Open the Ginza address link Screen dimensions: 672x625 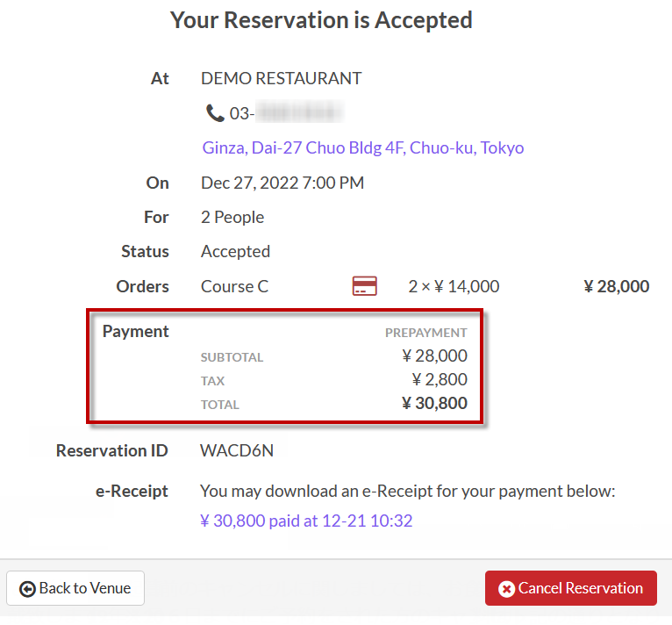(362, 147)
